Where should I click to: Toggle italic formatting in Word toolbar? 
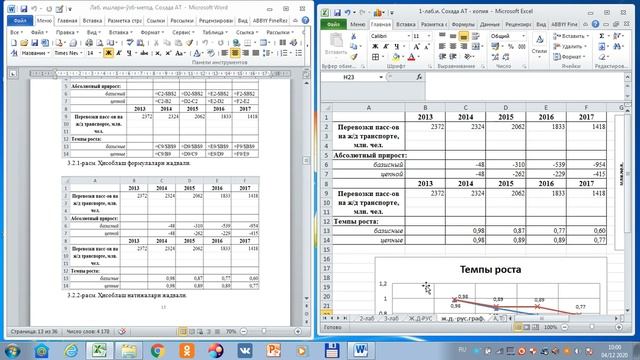(x=119, y=53)
